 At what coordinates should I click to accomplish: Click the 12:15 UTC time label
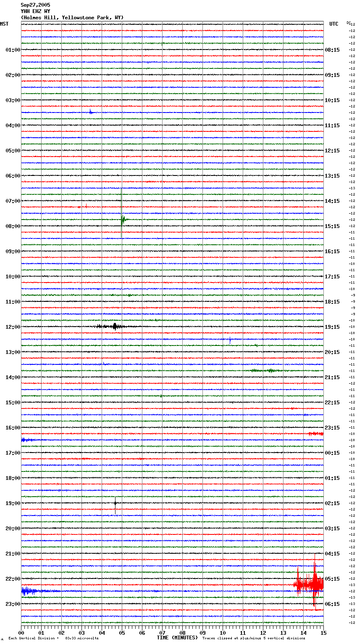click(332, 151)
